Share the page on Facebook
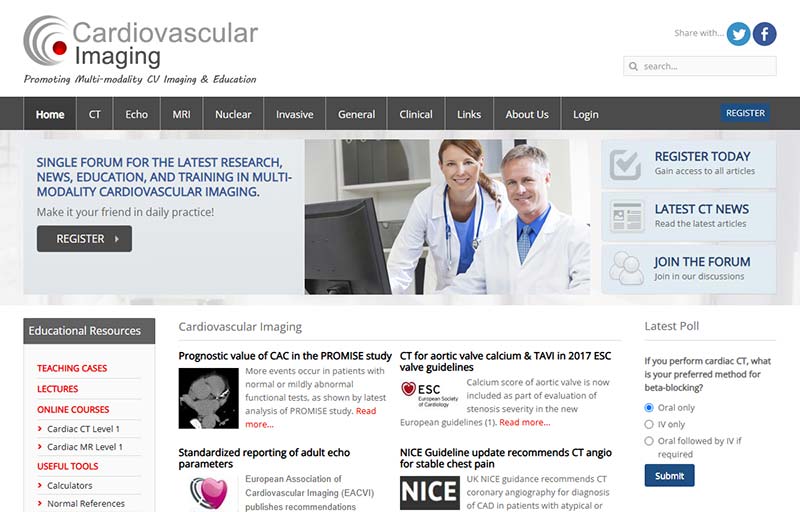The image size is (800, 512). [764, 34]
